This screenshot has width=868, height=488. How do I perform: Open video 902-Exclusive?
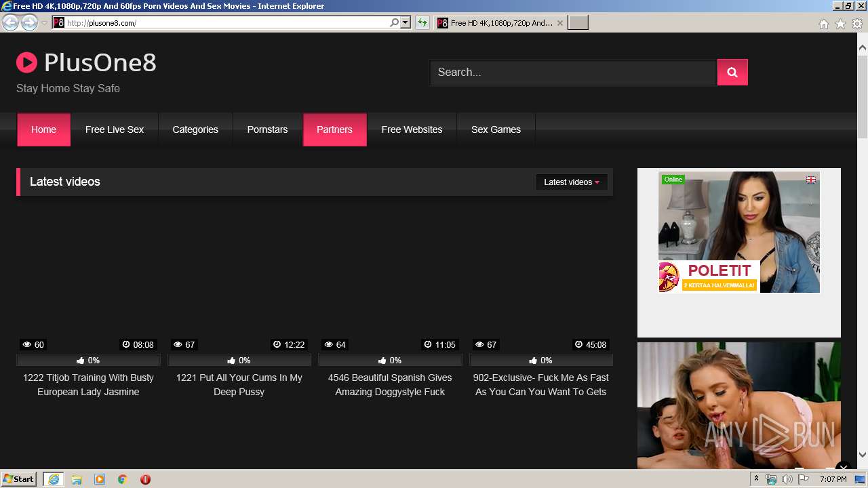(x=540, y=385)
